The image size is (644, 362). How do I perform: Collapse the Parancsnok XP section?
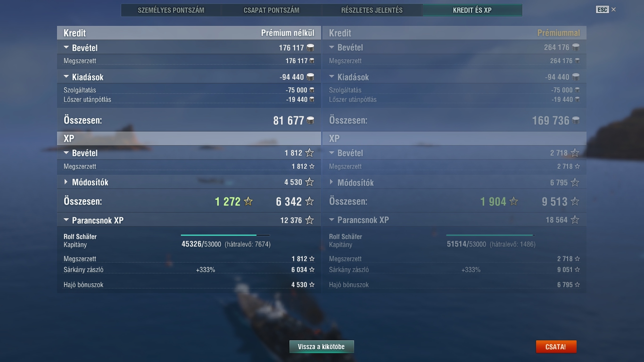(x=66, y=220)
